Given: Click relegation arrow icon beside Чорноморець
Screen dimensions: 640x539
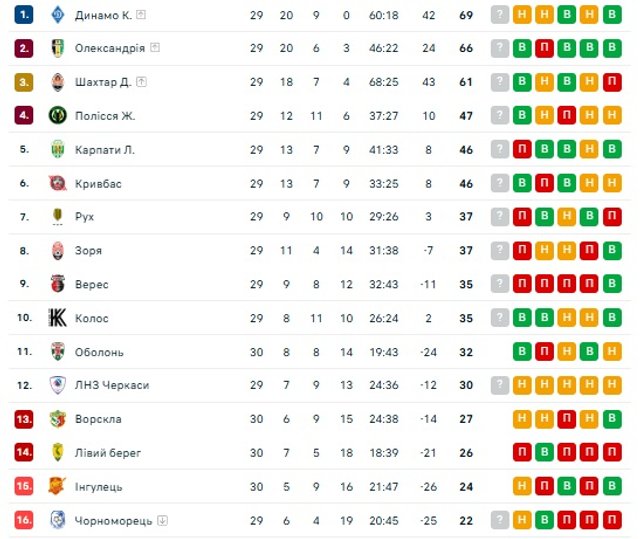Looking at the screenshot, I should tap(162, 520).
